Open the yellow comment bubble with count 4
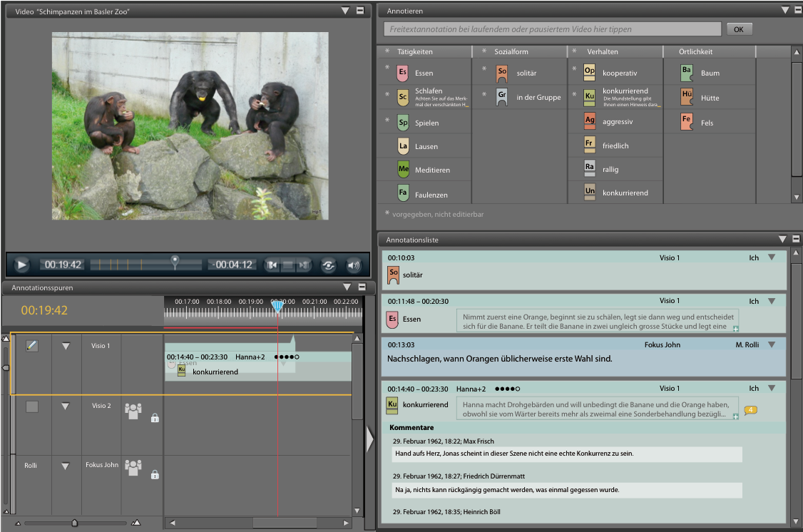 tap(750, 410)
